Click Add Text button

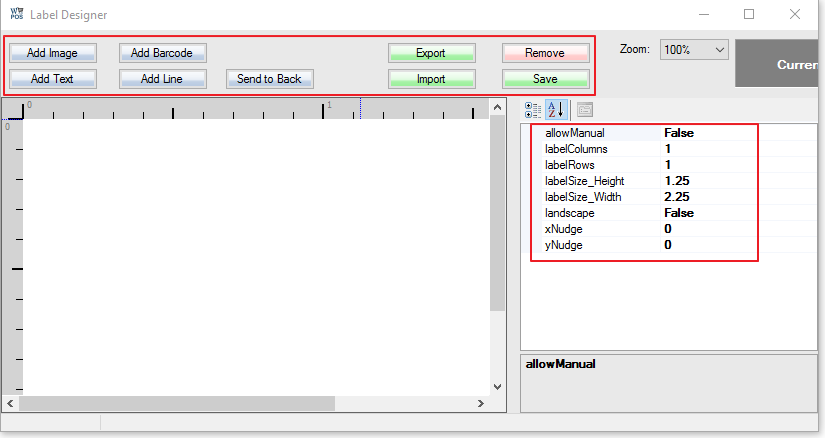pos(53,79)
